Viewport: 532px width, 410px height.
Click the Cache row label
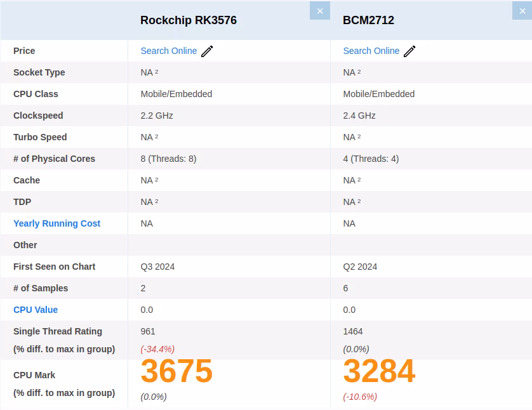click(27, 180)
